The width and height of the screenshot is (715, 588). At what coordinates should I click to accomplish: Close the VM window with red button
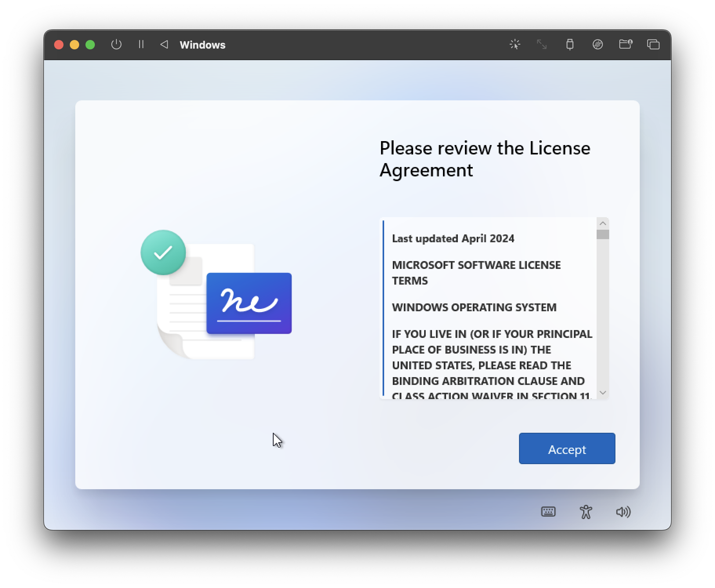tap(59, 45)
